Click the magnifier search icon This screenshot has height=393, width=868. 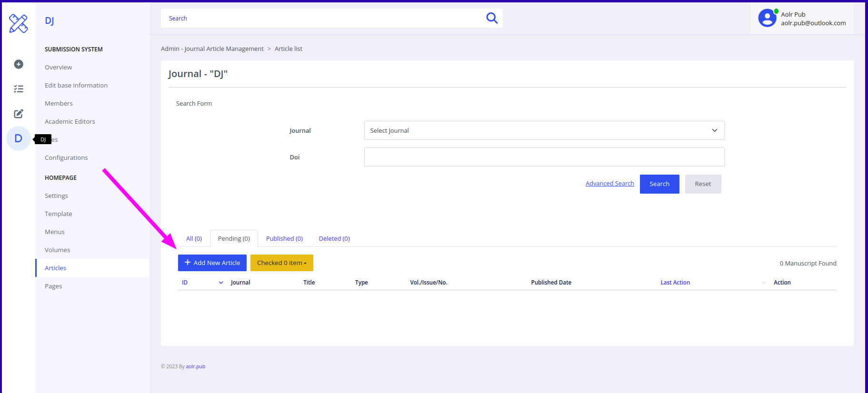coord(491,18)
